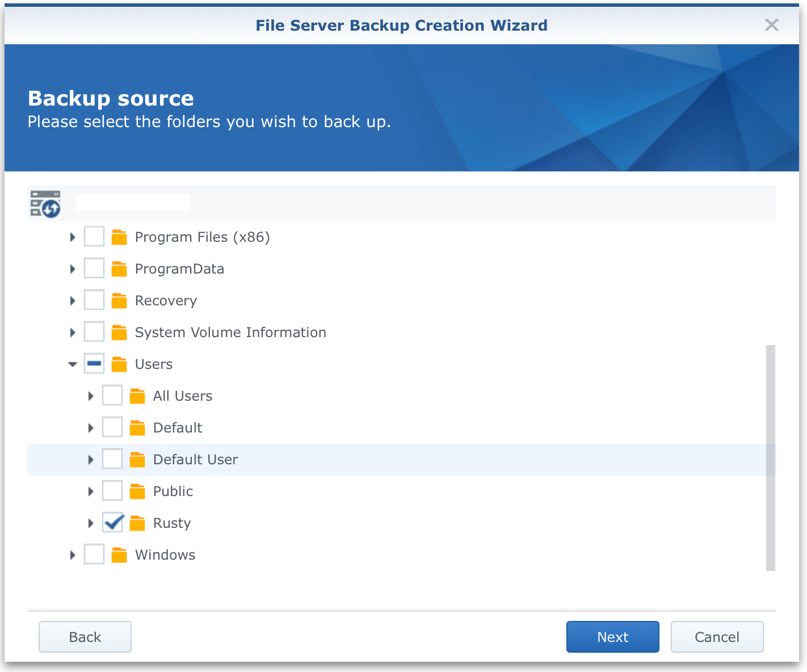807x672 pixels.
Task: Select the All Users row label
Action: click(x=183, y=396)
